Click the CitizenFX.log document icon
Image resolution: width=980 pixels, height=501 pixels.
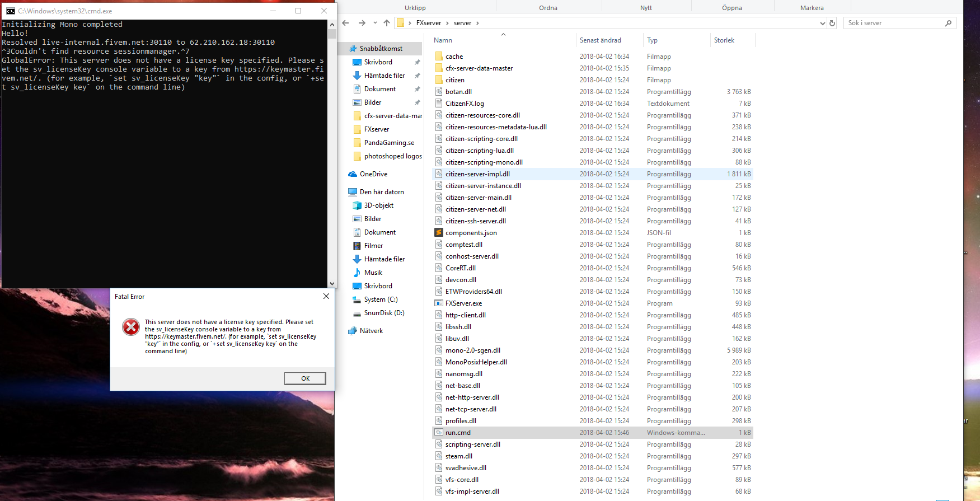[x=439, y=103]
